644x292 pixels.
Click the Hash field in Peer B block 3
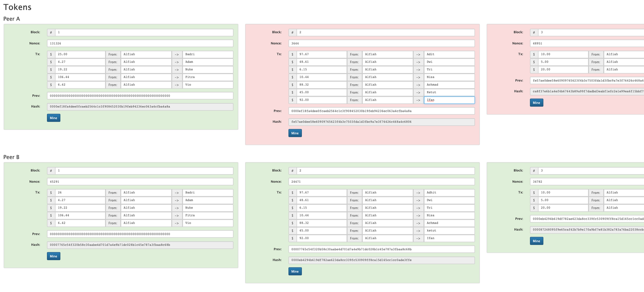pos(587,230)
